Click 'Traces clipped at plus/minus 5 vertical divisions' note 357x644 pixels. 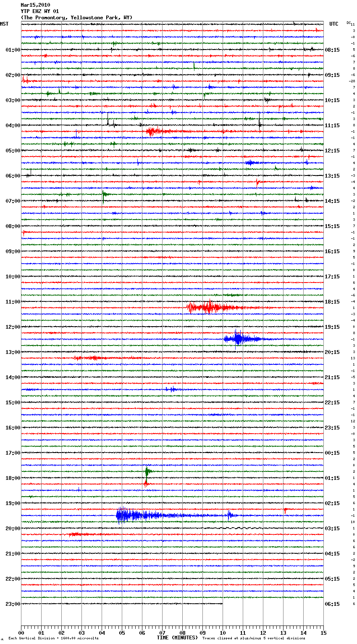pyautogui.click(x=254, y=638)
